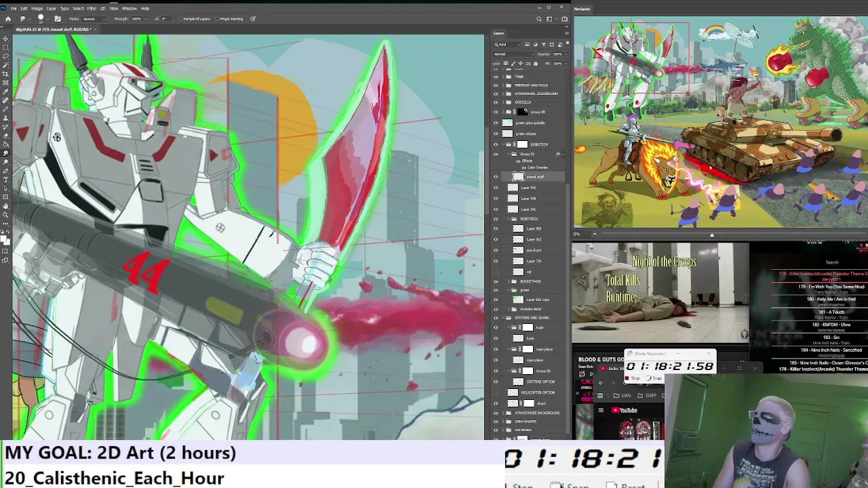Image resolution: width=868 pixels, height=488 pixels.
Task: Open the Layer menu
Action: click(51, 8)
